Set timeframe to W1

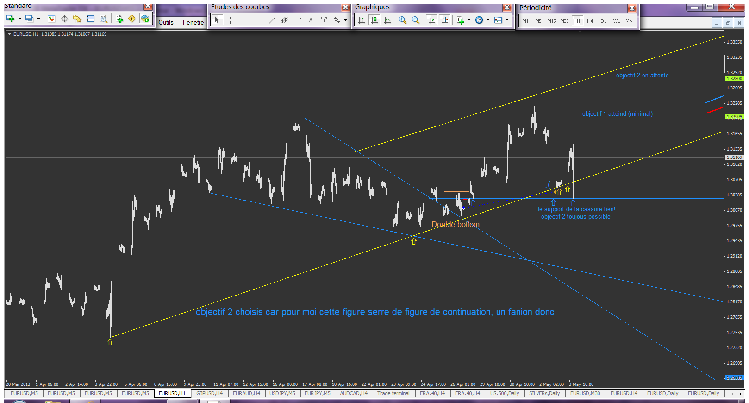[x=616, y=21]
